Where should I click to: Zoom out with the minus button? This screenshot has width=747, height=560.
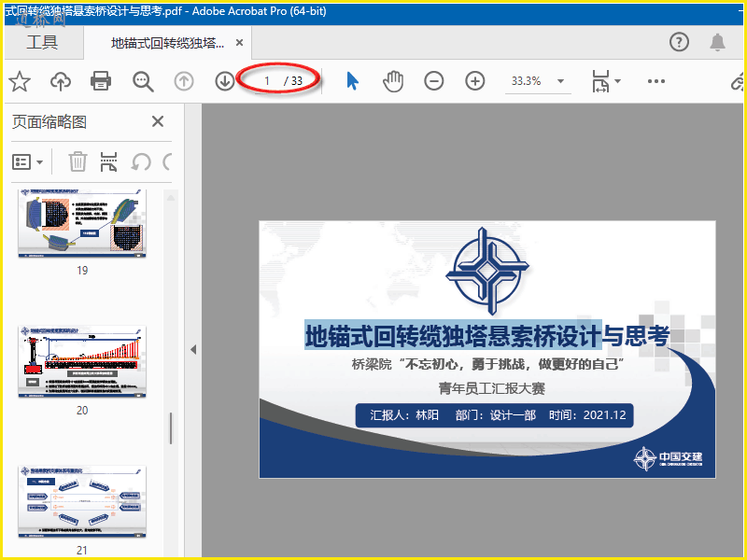click(x=434, y=81)
